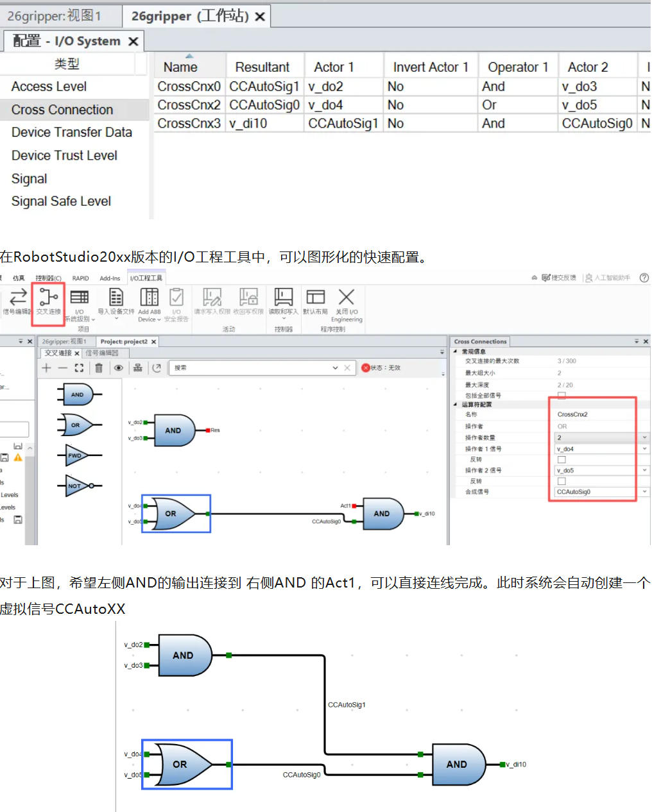The height and width of the screenshot is (812, 652).
Task: Open the 信号编辑器 signal editor ribbon icon
Action: point(17,300)
